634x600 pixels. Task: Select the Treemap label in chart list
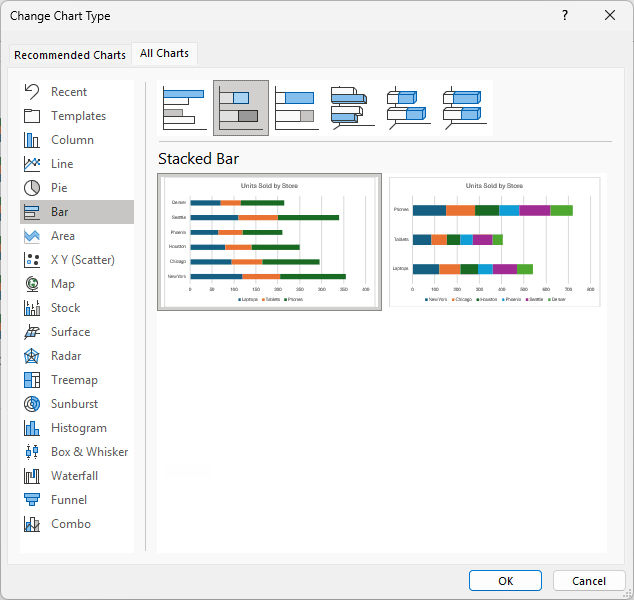(x=74, y=380)
